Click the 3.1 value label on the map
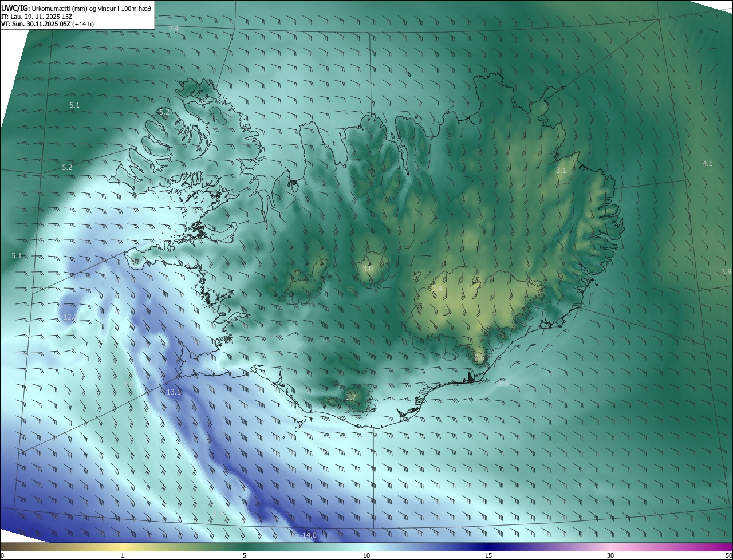Viewport: 733px width, 560px height. 561,171
